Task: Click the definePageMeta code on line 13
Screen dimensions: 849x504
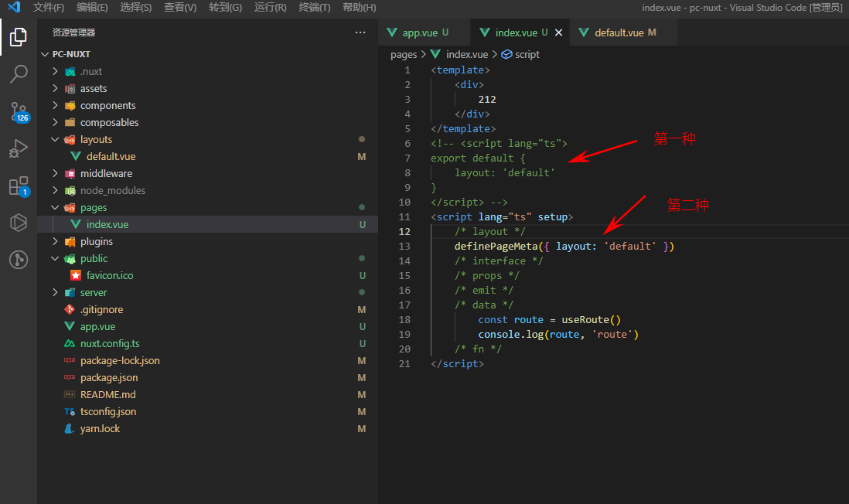Action: pyautogui.click(x=496, y=247)
